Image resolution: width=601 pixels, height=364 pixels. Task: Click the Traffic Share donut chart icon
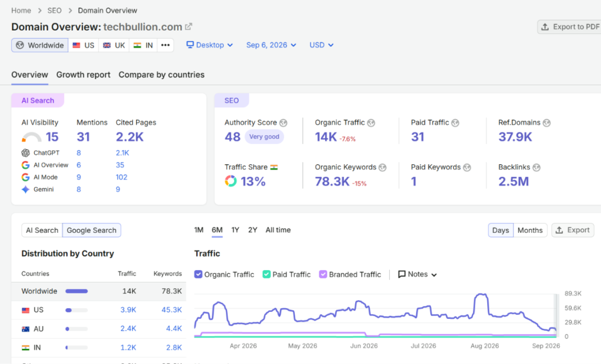pos(231,181)
